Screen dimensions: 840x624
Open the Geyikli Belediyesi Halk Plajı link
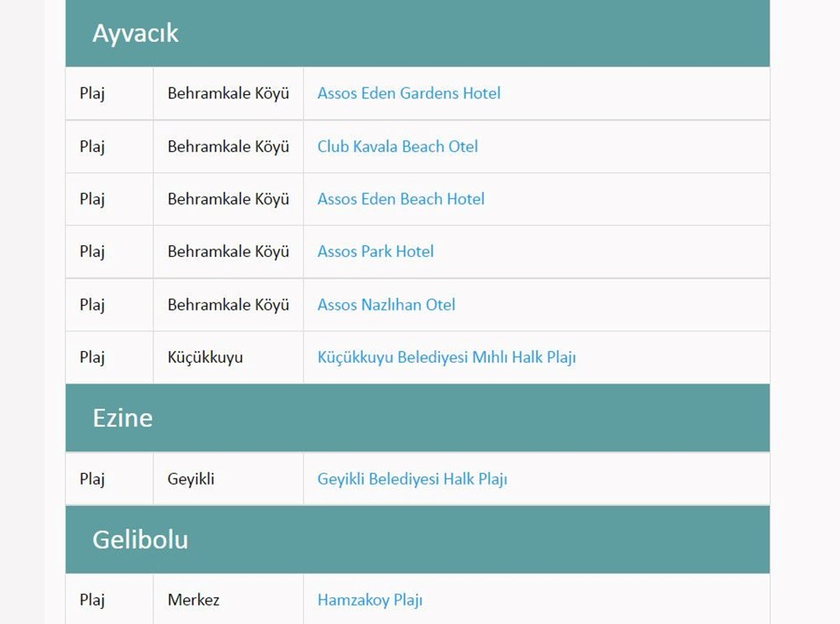tap(412, 479)
